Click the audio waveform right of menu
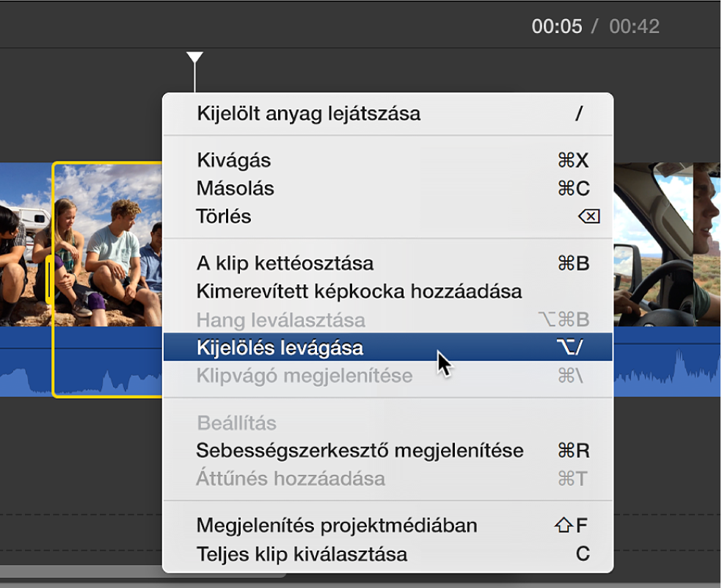Screen dimensions: 722x588 click(664, 363)
